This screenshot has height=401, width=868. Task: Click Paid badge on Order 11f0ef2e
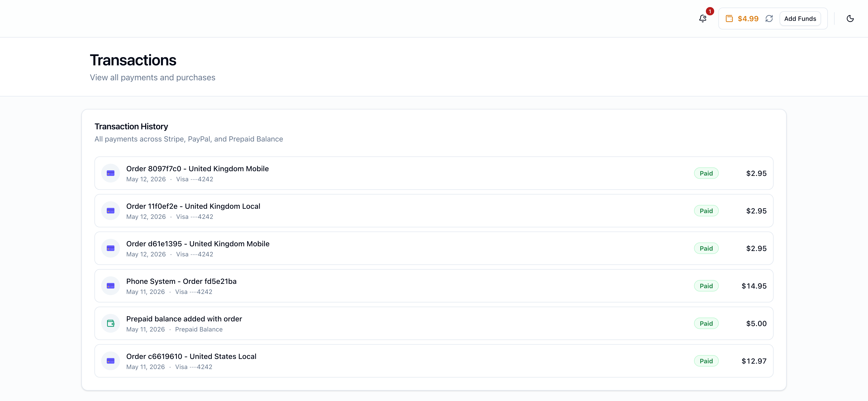[706, 211]
